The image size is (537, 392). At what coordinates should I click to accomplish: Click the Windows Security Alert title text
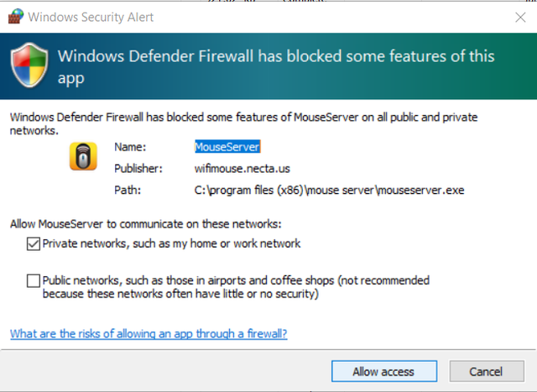pos(91,16)
